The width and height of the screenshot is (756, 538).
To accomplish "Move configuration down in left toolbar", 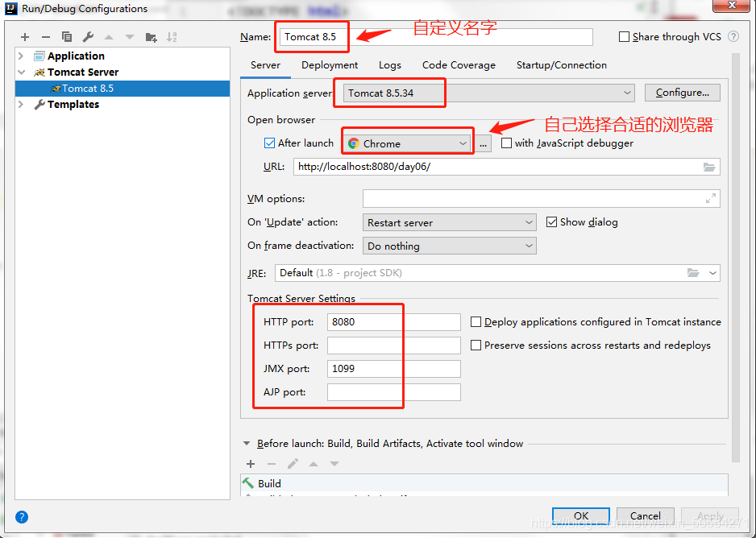I will [130, 37].
